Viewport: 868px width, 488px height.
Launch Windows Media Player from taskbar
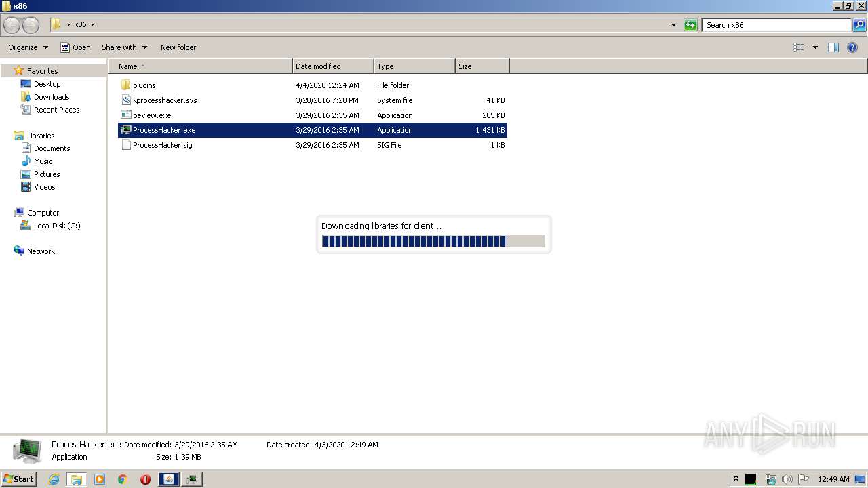tap(100, 479)
